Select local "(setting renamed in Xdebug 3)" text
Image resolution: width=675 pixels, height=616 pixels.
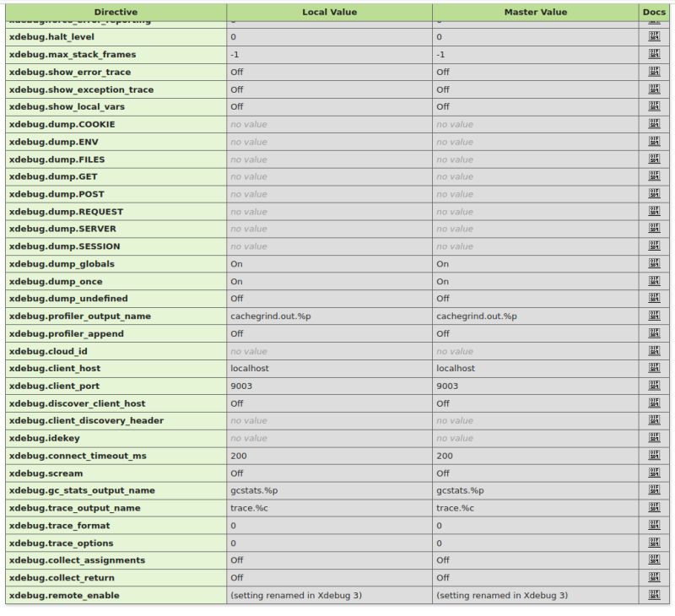pos(296,596)
